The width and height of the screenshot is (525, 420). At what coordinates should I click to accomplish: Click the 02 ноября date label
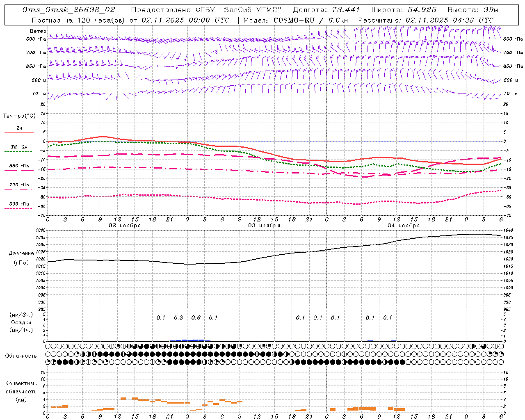(125, 226)
